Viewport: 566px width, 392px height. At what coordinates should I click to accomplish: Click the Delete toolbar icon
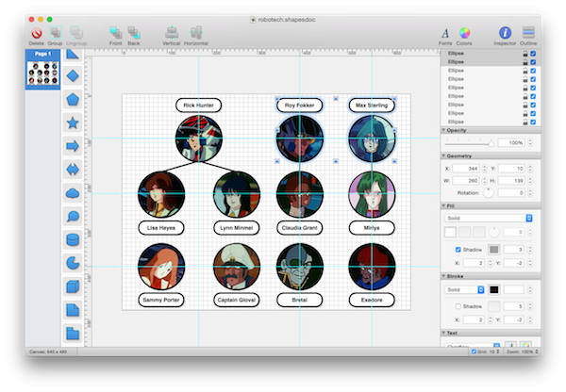point(36,34)
